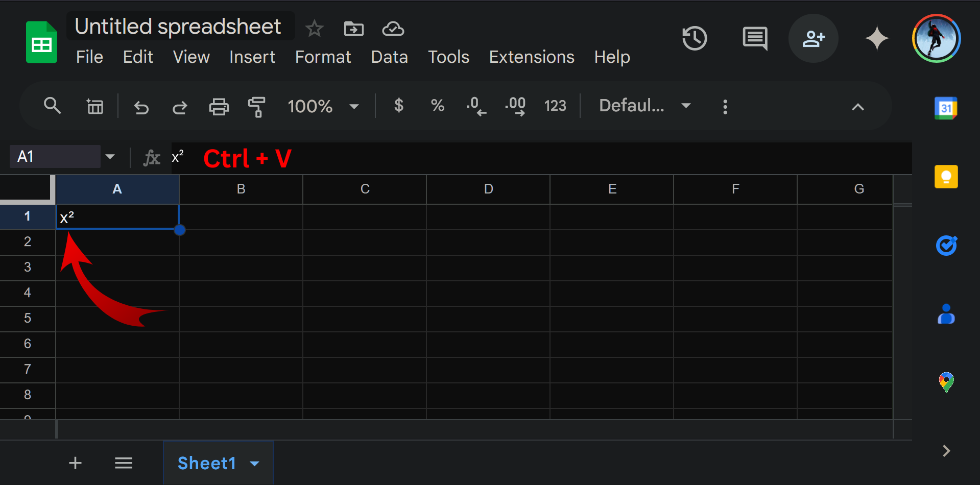Hide side panel with right chevron
The width and height of the screenshot is (980, 485).
946,451
